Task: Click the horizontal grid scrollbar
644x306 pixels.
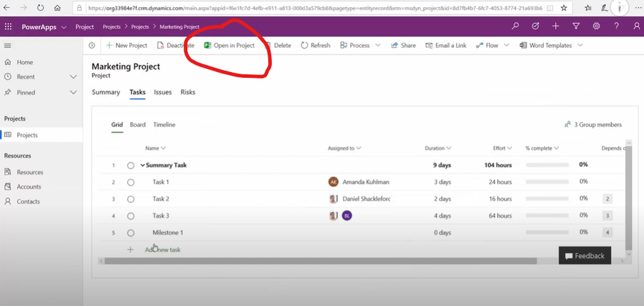Action: pyautogui.click(x=320, y=261)
